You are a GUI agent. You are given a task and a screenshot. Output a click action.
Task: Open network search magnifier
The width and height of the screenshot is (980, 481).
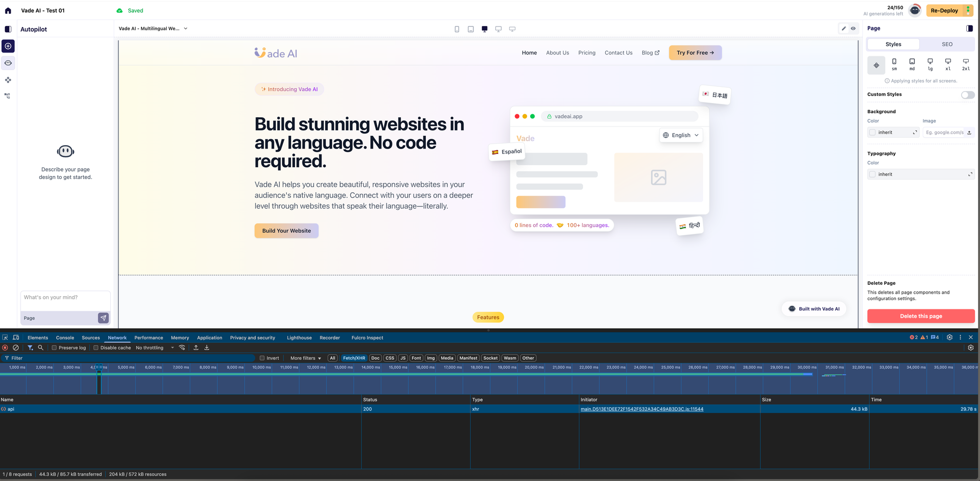41,348
